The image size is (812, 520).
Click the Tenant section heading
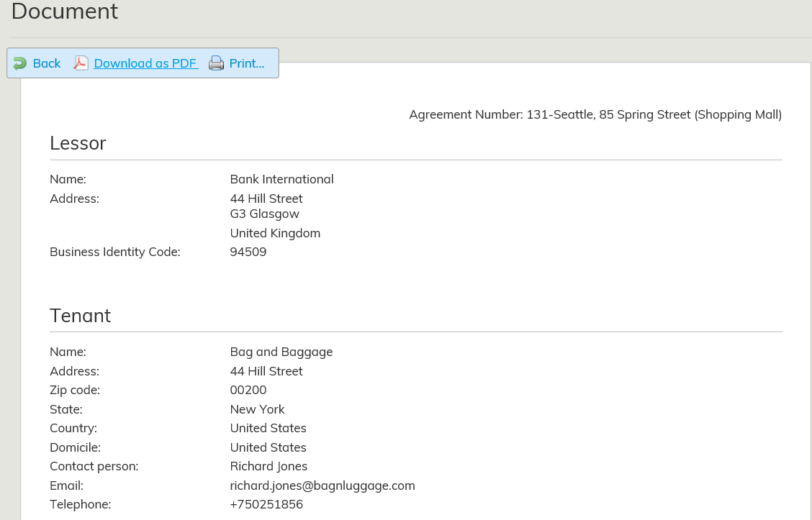click(x=80, y=316)
